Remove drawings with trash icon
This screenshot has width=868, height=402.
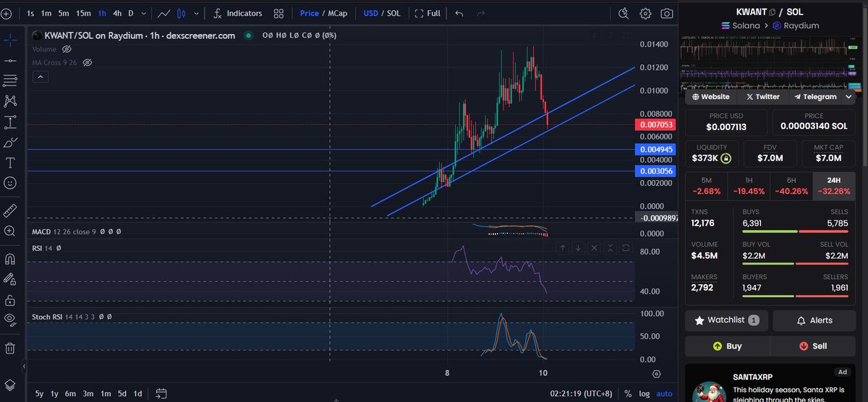(x=10, y=347)
